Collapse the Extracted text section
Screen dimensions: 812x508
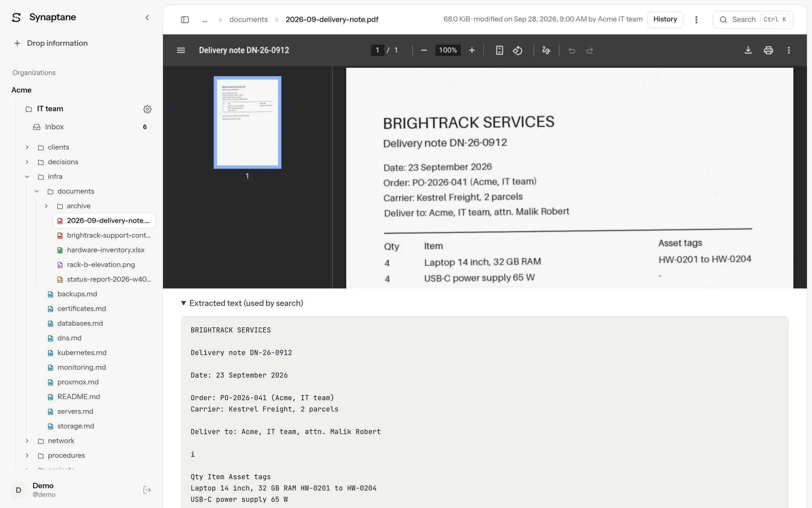pyautogui.click(x=242, y=303)
